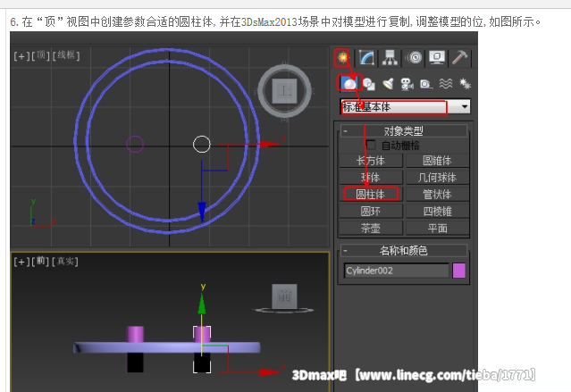Open the Modify panel tab
The image size is (571, 392).
(366, 57)
